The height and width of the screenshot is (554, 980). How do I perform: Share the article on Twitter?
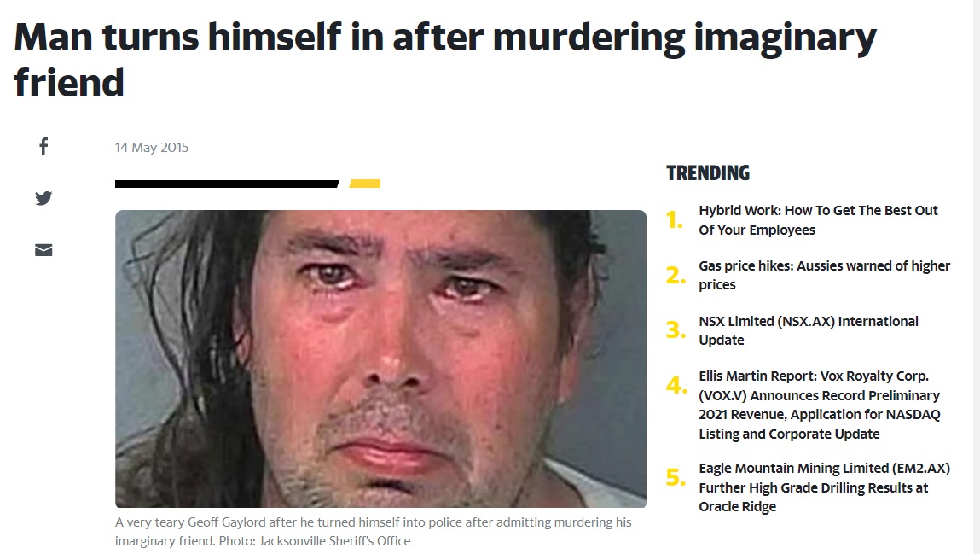tap(43, 198)
